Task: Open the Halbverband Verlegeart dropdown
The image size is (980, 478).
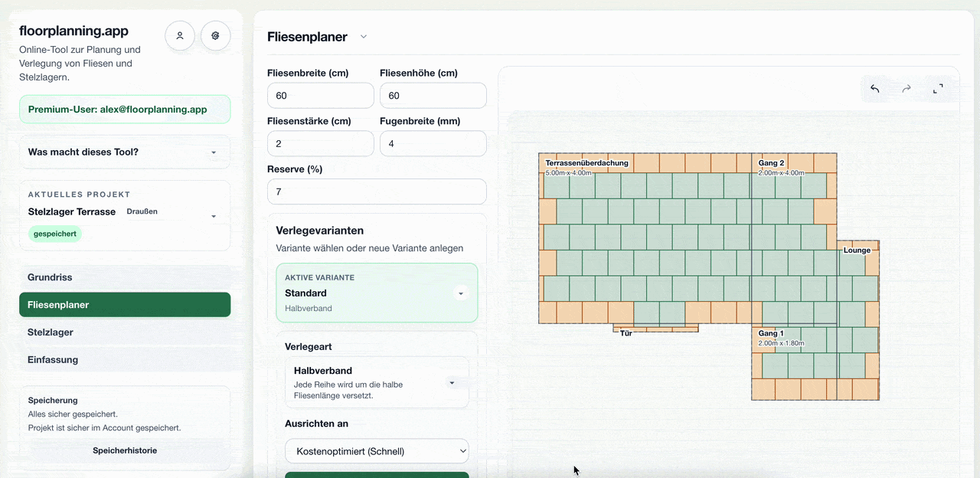Action: pyautogui.click(x=452, y=382)
